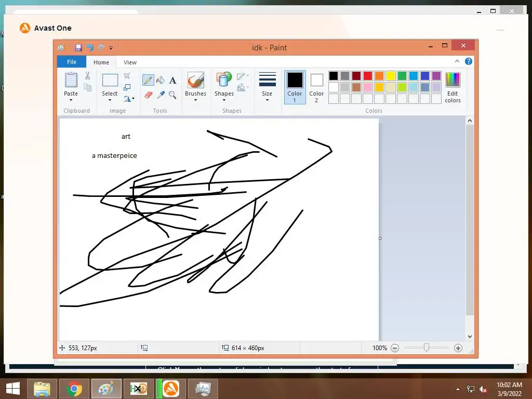Screen dimensions: 532x399
Task: Click the 100% zoom level text
Action: point(380,348)
